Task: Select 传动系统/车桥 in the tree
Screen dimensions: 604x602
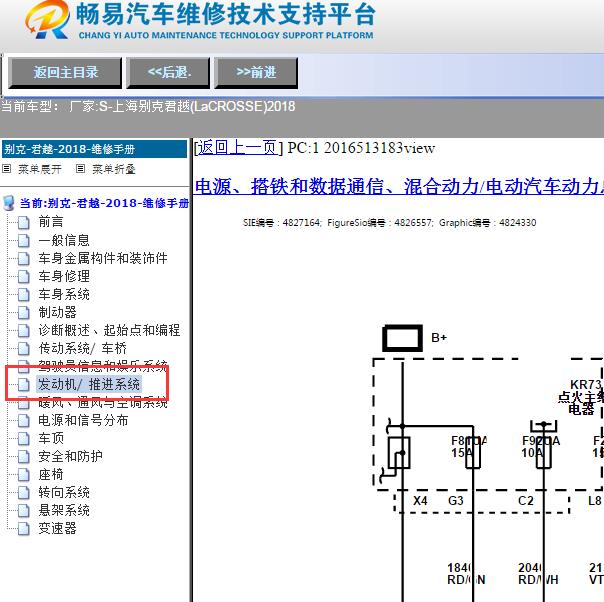Action: click(x=82, y=348)
